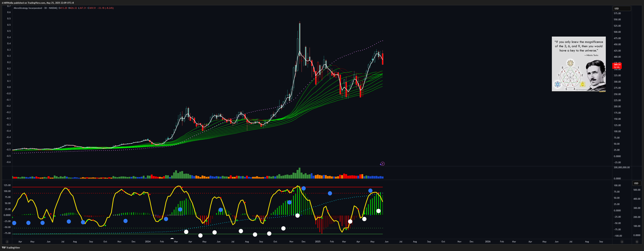Screen dimensions: 644x251
Task: Click the TradingView logo in the footer
Action: pyautogui.click(x=11, y=248)
